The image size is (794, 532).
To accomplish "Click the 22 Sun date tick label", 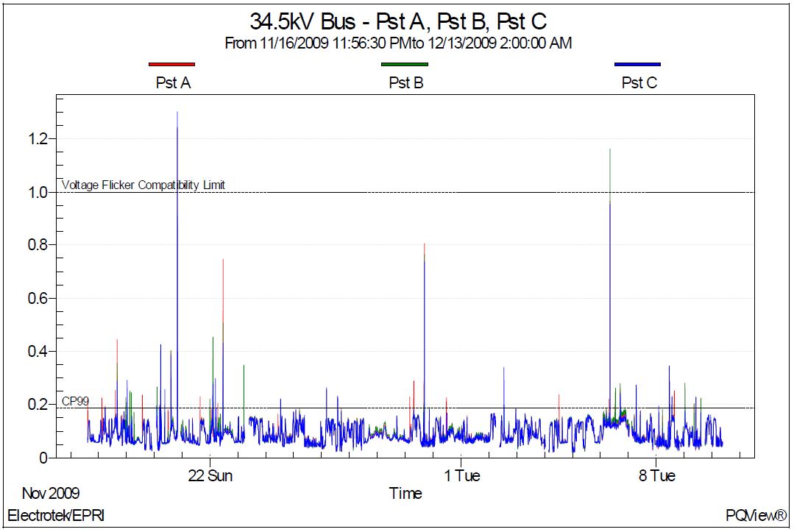I will pyautogui.click(x=210, y=476).
